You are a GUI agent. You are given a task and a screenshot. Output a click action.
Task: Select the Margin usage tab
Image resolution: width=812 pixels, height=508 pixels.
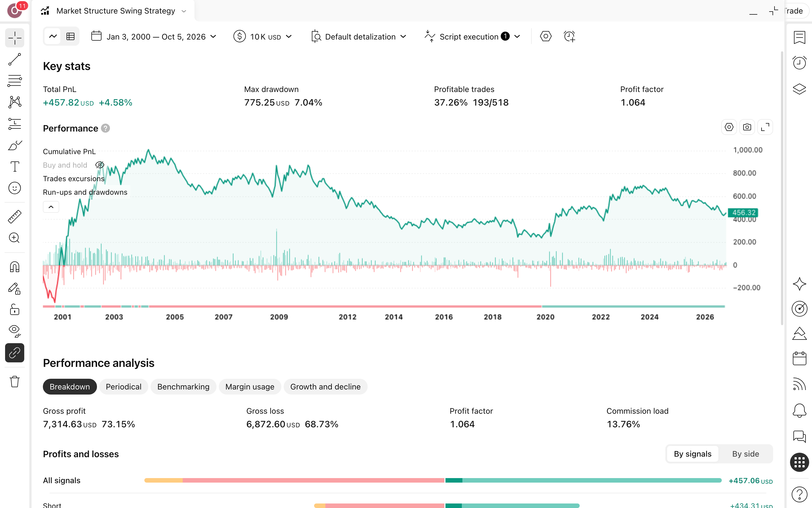250,387
